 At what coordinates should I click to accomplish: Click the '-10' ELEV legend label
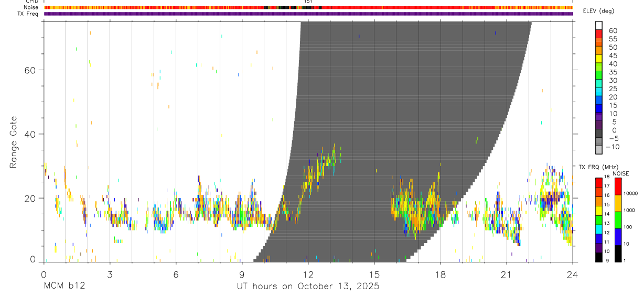pyautogui.click(x=612, y=147)
